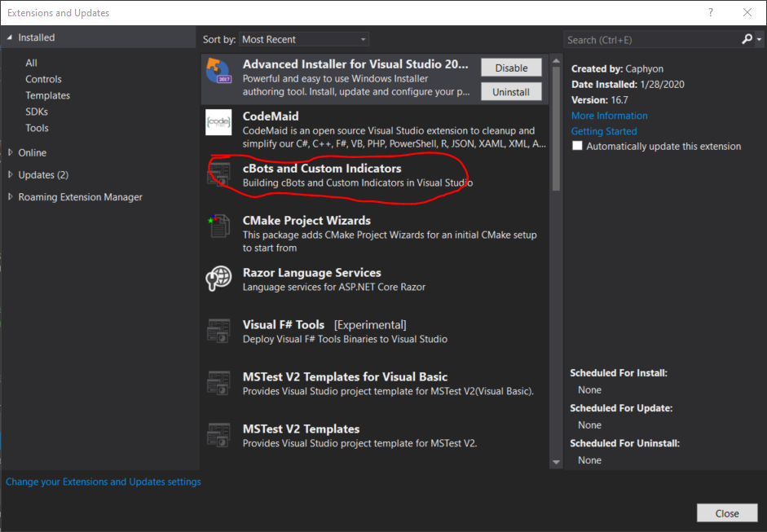
Task: Click the CodeMaid extension icon
Action: [218, 122]
